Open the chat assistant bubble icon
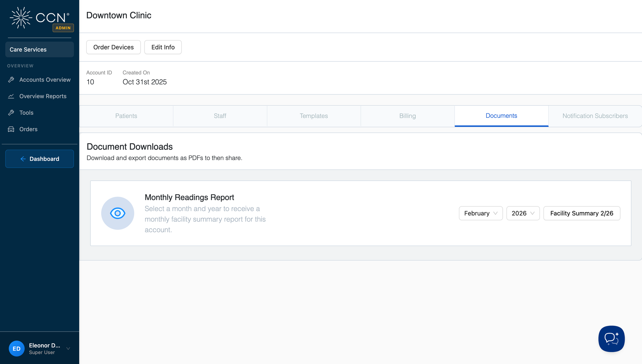 pyautogui.click(x=611, y=339)
